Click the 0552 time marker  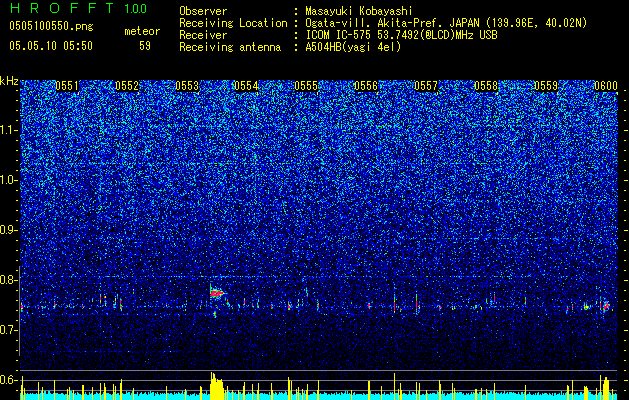(x=127, y=86)
